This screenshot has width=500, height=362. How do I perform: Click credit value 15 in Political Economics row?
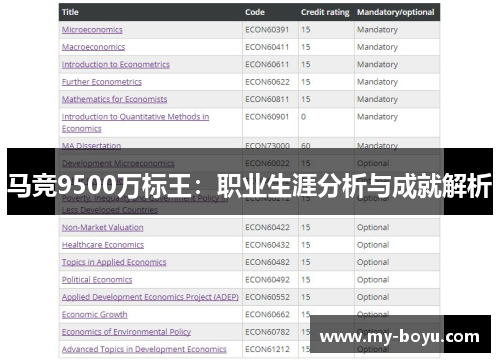(x=306, y=280)
